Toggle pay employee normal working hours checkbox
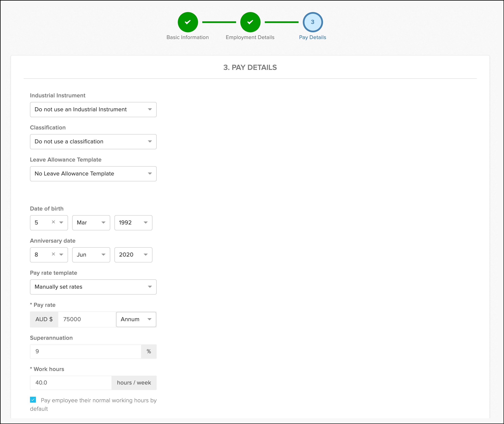This screenshot has width=504, height=424. [33, 400]
